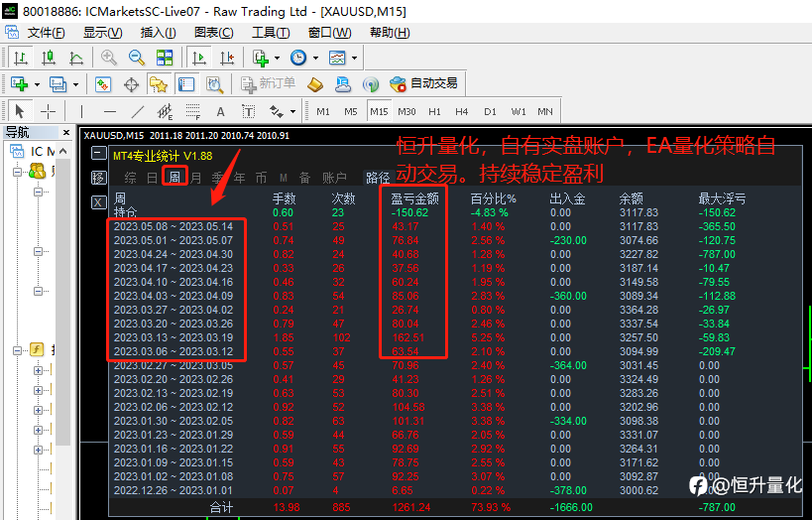Open the indicators list icon with green plus

point(261,58)
